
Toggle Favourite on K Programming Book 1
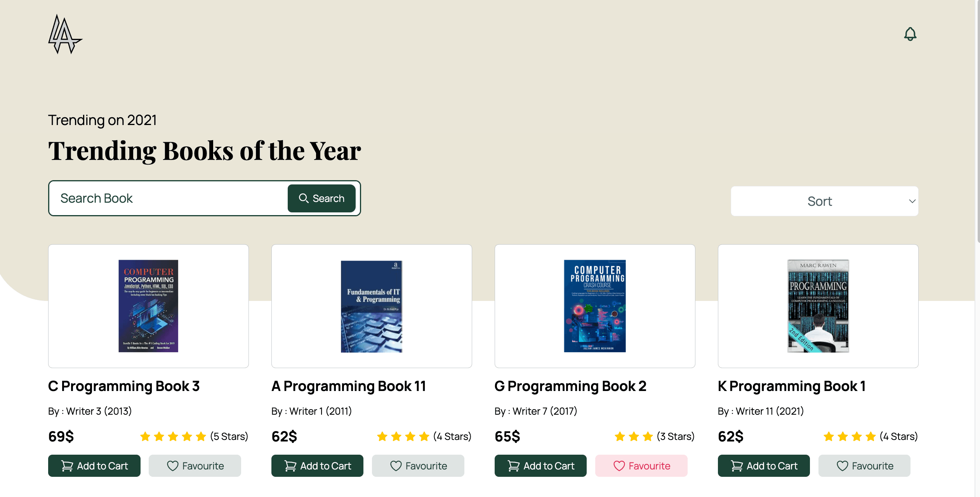point(865,466)
